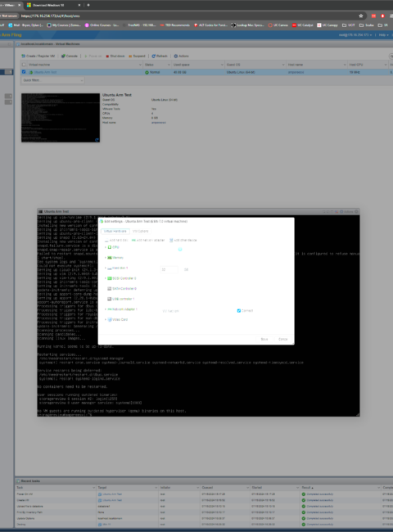Click the Create / Register VM toolbar button
The height and width of the screenshot is (532, 393).
pyautogui.click(x=38, y=56)
